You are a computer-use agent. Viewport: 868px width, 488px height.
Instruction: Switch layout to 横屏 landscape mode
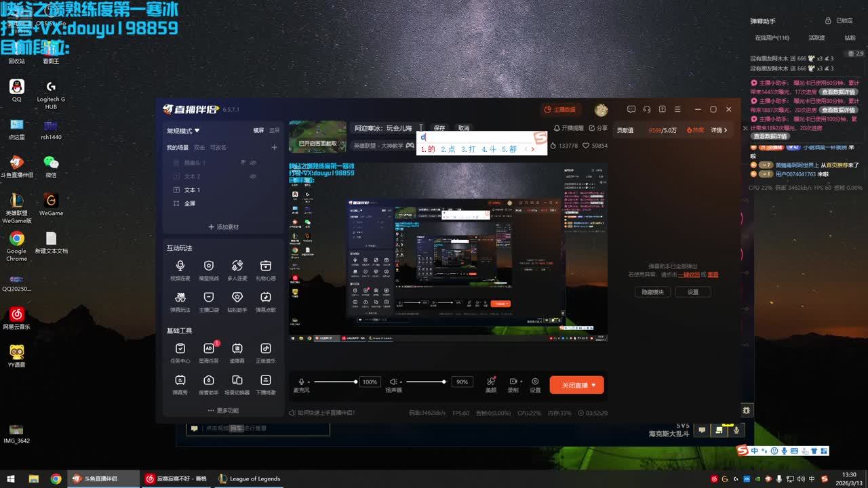(258, 131)
